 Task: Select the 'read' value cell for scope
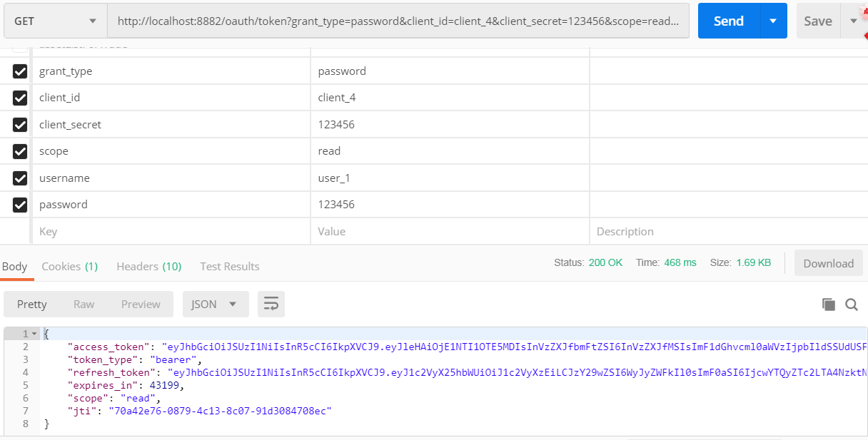[x=450, y=151]
